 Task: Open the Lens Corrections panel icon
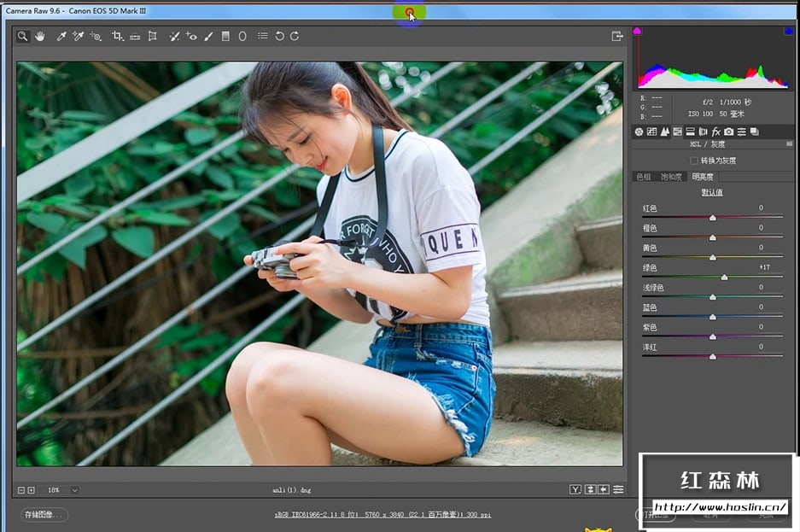pos(703,132)
